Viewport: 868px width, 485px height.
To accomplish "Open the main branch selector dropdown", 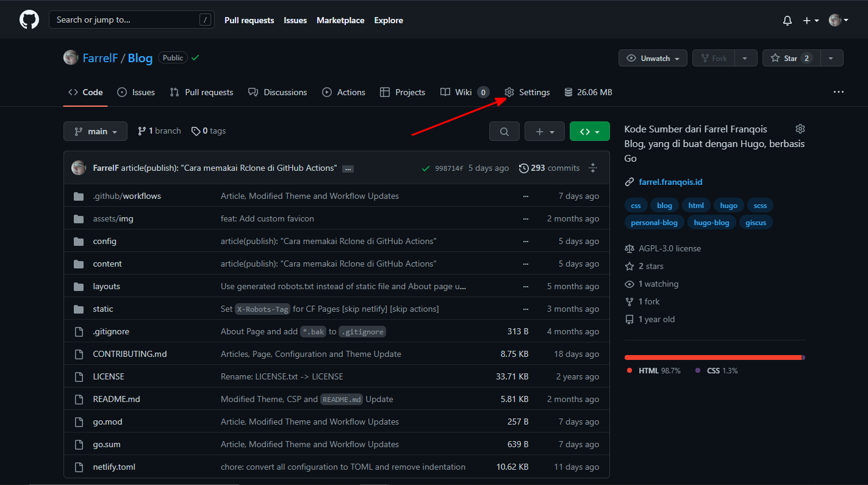I will point(95,131).
